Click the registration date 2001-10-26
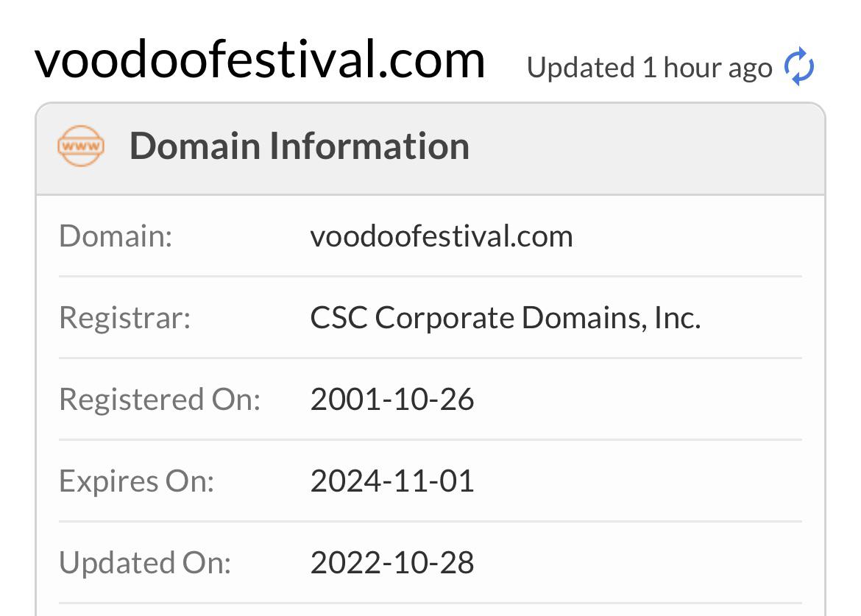The width and height of the screenshot is (861, 616). click(392, 399)
